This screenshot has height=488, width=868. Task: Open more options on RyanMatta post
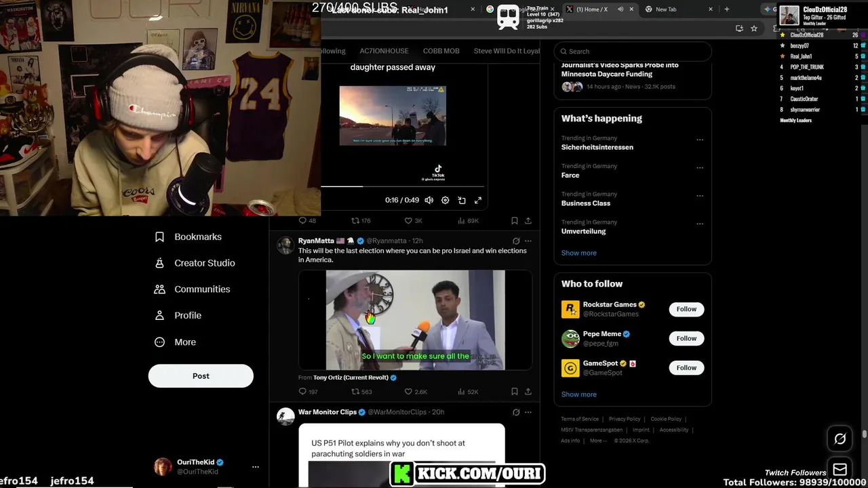pyautogui.click(x=528, y=241)
